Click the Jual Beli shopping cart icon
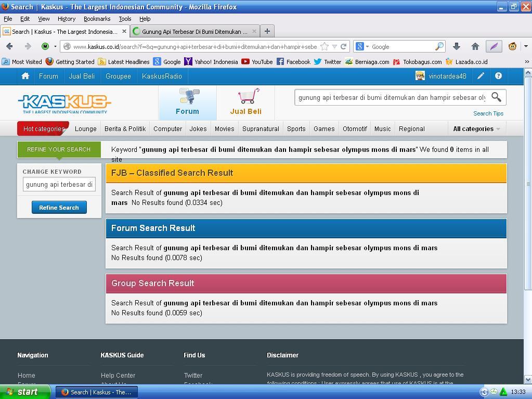This screenshot has width=532, height=399. click(x=249, y=96)
